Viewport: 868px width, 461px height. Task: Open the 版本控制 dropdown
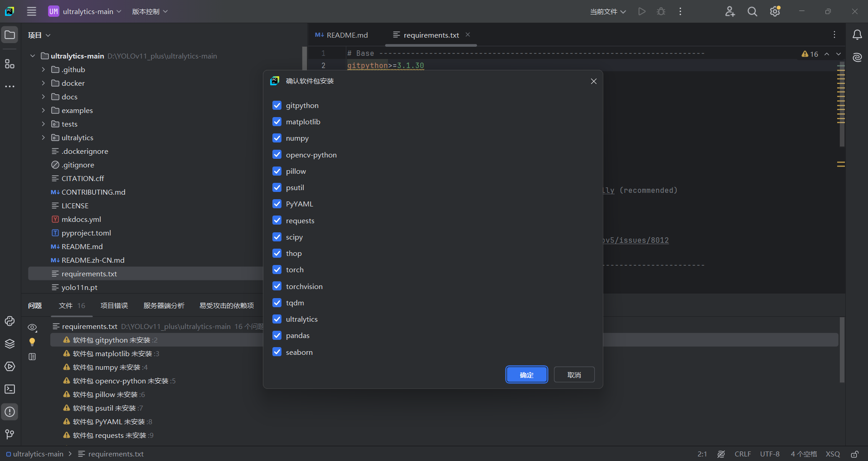click(150, 11)
